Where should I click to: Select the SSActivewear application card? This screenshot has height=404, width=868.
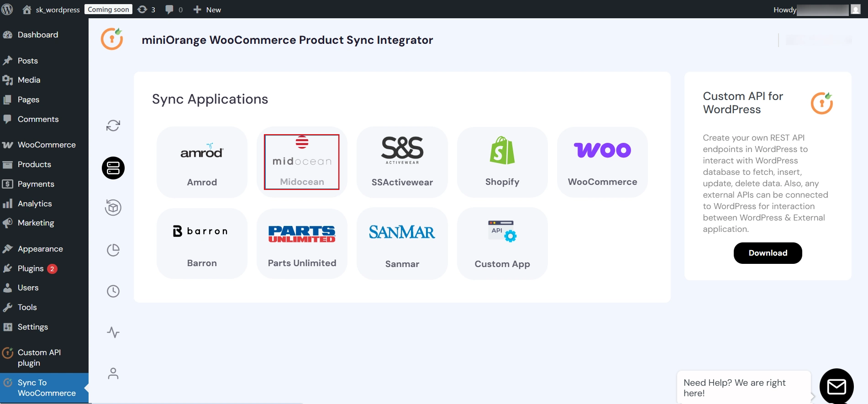tap(402, 162)
